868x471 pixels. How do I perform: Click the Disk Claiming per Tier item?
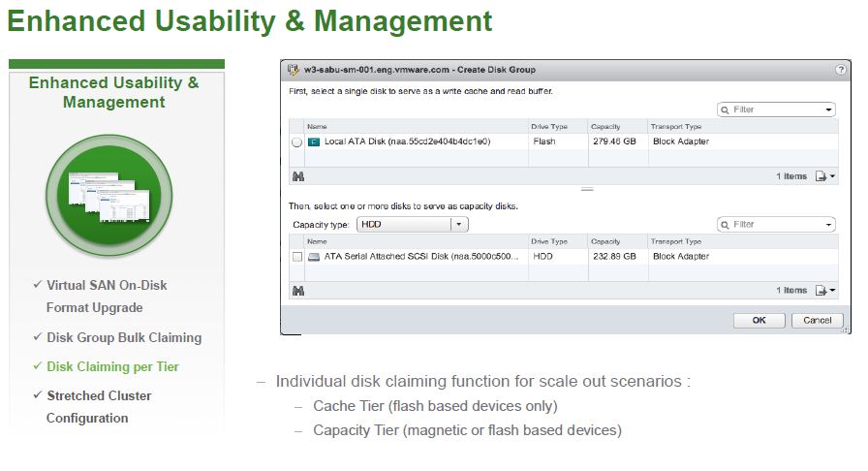point(112,366)
